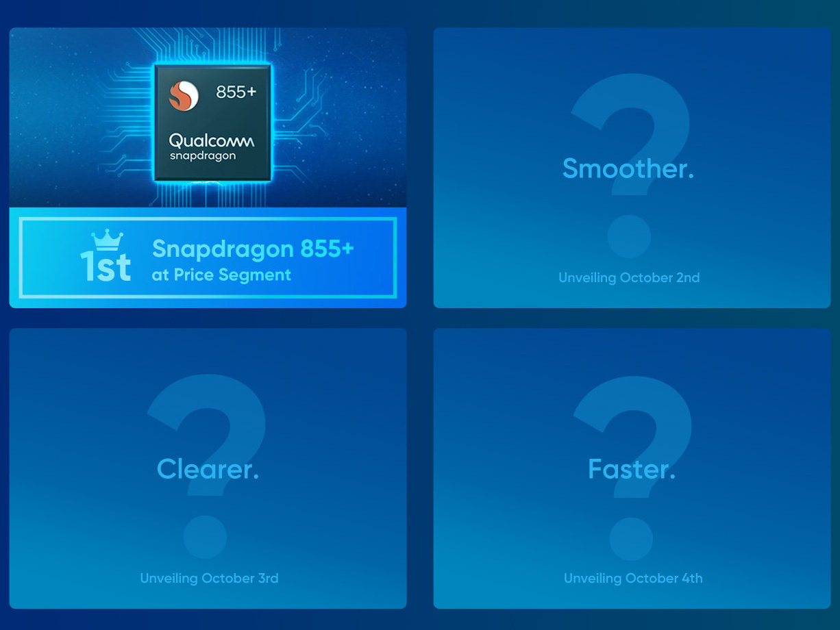Image resolution: width=840 pixels, height=630 pixels.
Task: Click the 'at Price Segment' text
Action: point(221,275)
